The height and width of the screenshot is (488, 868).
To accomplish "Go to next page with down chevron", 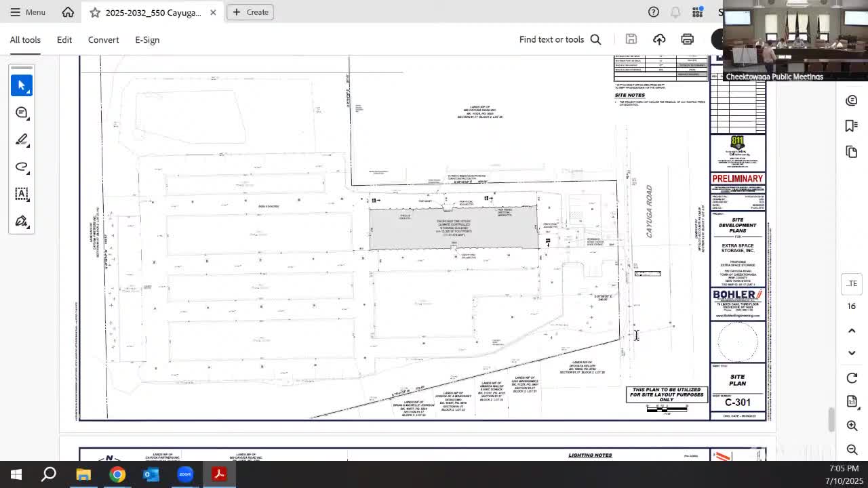I will [852, 352].
